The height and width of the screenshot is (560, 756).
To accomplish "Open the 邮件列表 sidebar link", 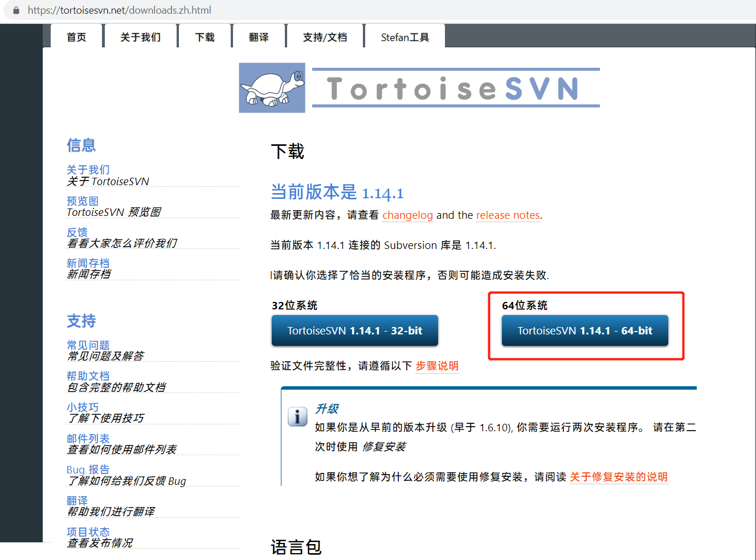I will [88, 438].
